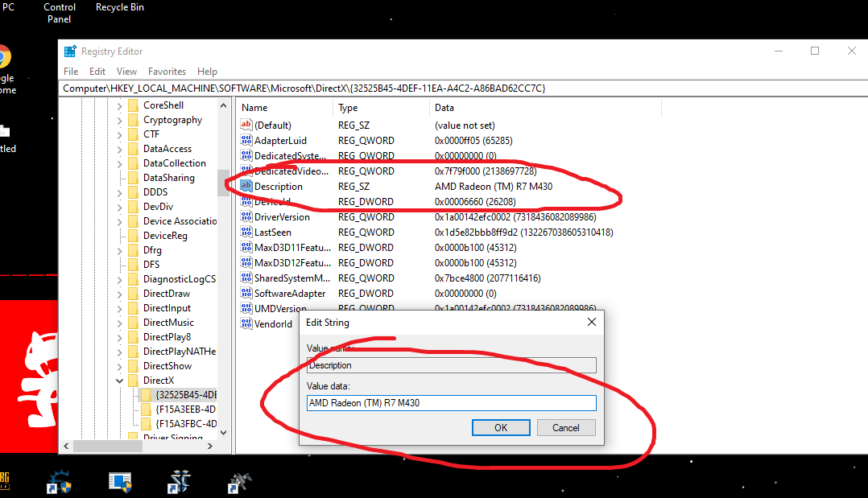Viewport: 868px width, 498px height.
Task: Expand the CTF tree node
Action: [x=119, y=134]
